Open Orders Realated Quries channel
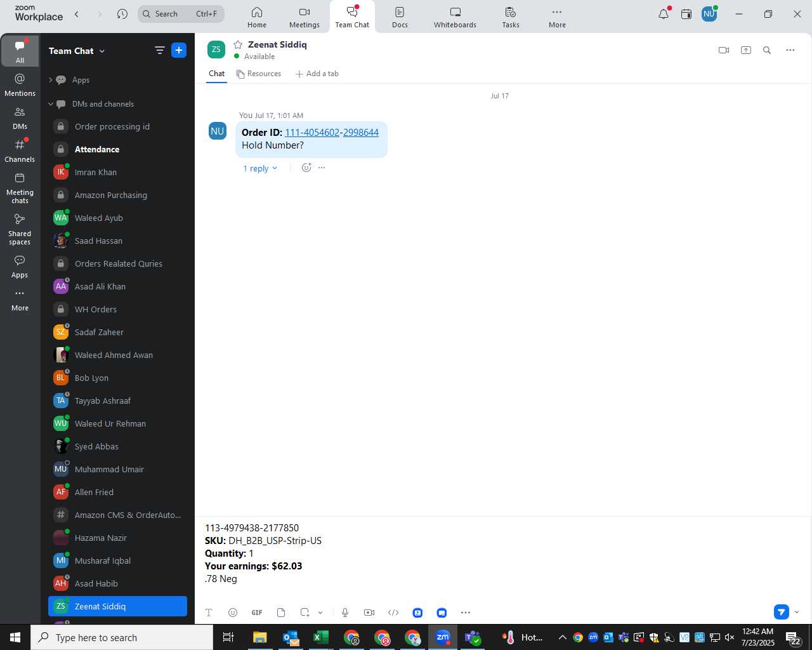This screenshot has width=812, height=650. click(x=118, y=263)
